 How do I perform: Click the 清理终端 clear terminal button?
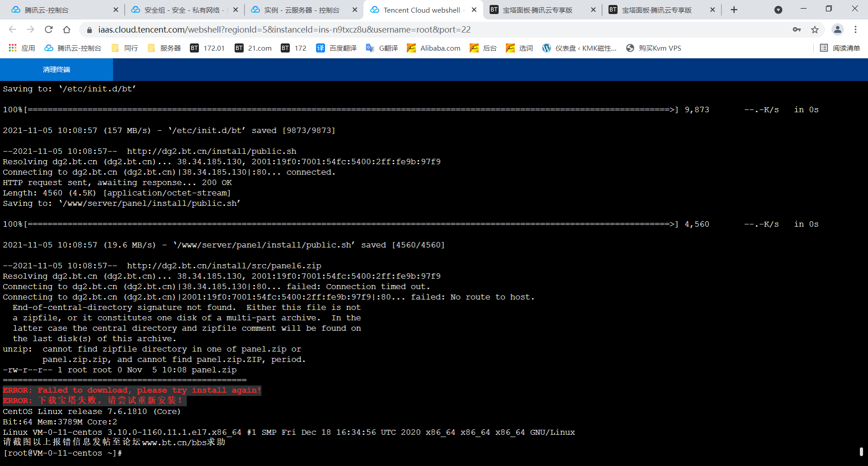pos(57,70)
